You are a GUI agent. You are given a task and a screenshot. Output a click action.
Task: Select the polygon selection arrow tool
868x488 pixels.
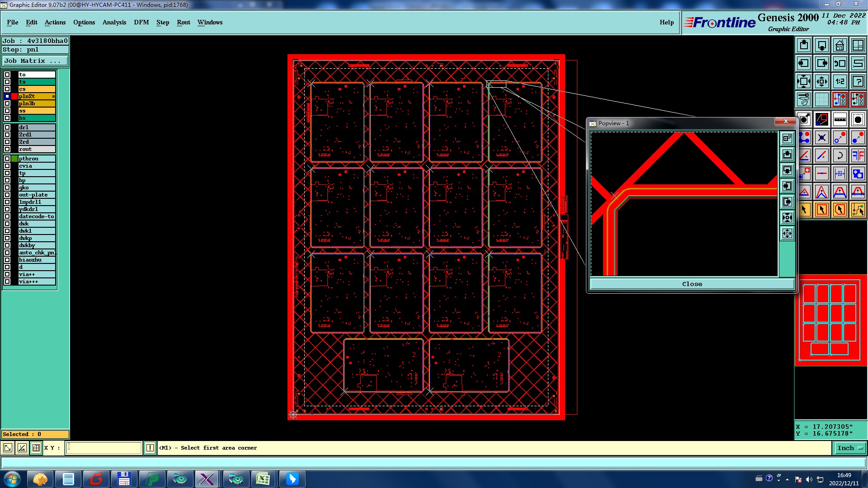click(840, 210)
